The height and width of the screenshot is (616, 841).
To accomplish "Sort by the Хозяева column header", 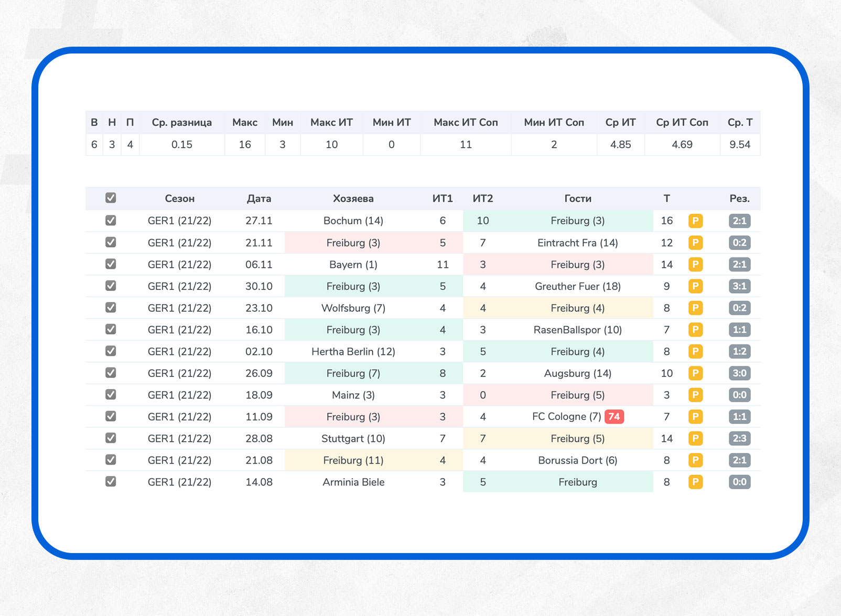I will tap(353, 199).
